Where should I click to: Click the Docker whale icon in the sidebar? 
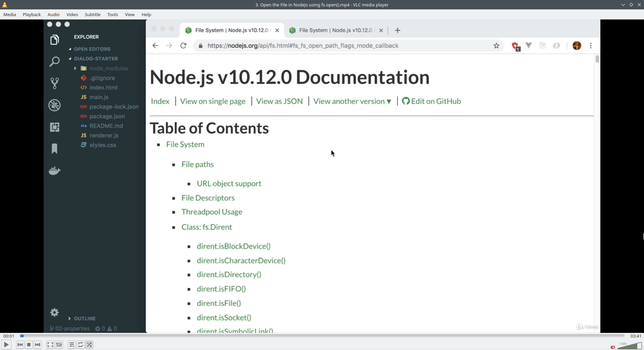click(54, 170)
